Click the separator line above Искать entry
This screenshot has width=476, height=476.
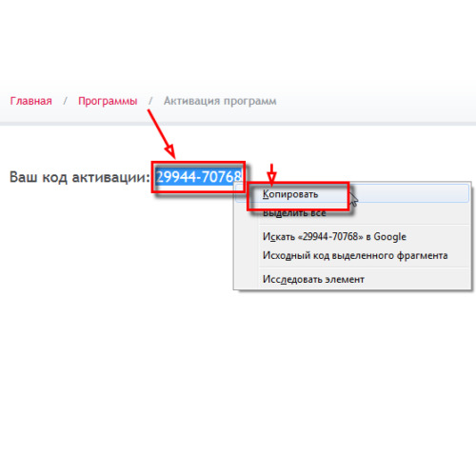point(364,225)
